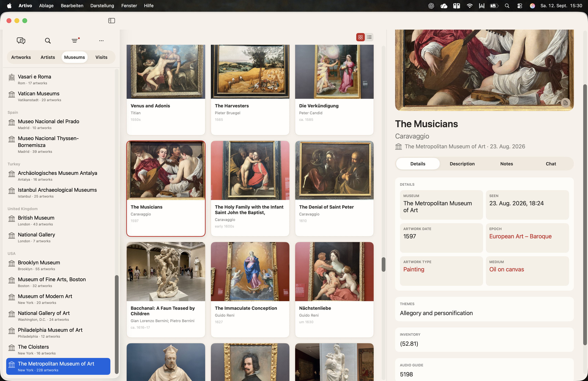Viewport: 588px width, 381px height.
Task: Select Istanbul Archaeological Museums
Action: [58, 193]
